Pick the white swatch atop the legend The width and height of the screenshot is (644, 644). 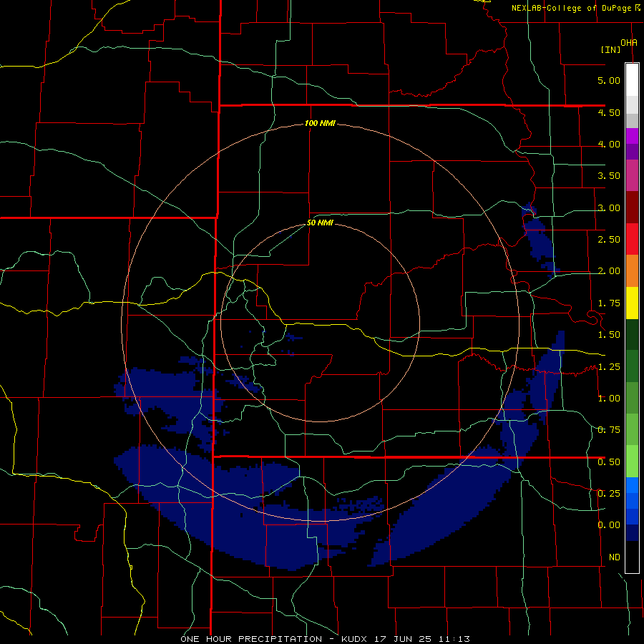click(632, 79)
